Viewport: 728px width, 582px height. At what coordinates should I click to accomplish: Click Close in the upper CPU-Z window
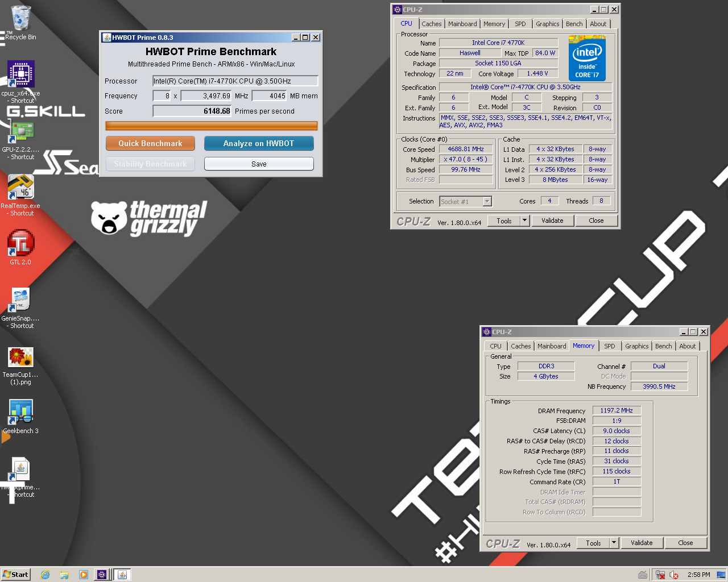[x=596, y=221]
